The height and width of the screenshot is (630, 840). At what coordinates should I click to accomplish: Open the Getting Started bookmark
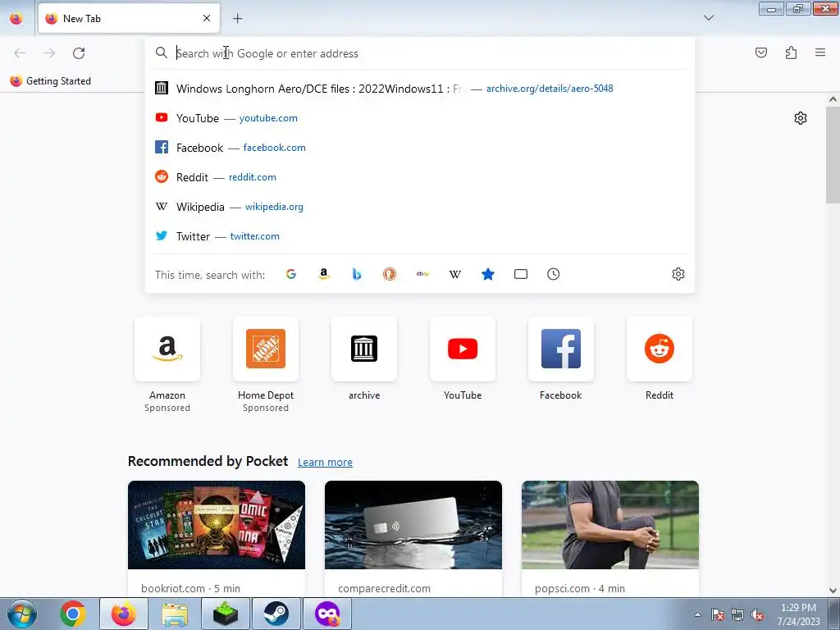click(51, 81)
